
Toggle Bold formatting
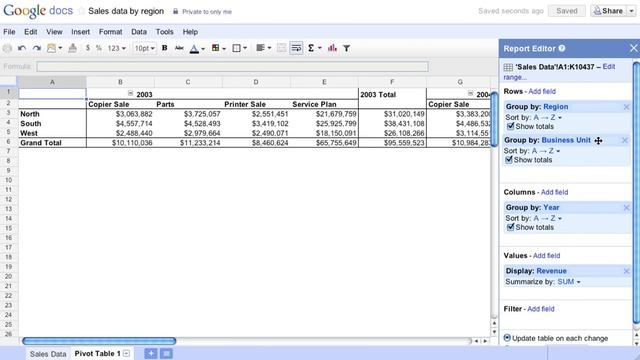pos(164,48)
